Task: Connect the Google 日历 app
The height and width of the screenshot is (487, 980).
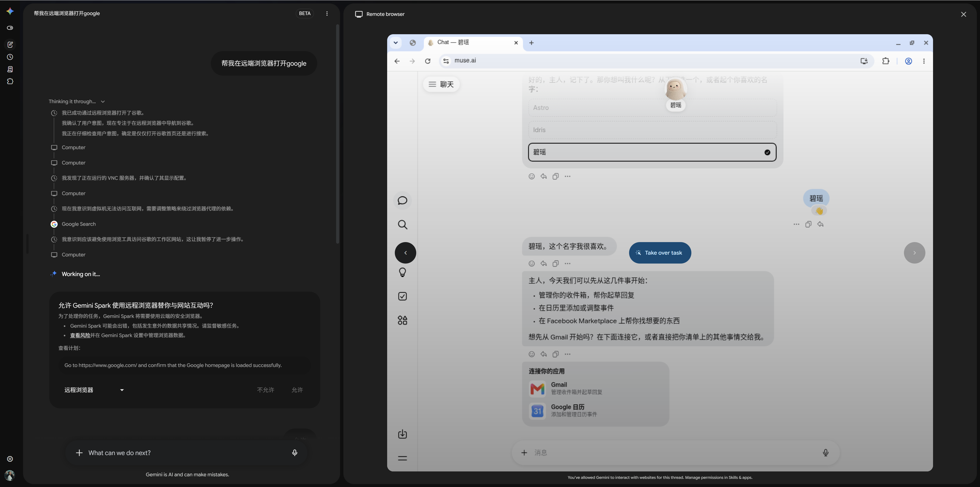Action: point(595,411)
